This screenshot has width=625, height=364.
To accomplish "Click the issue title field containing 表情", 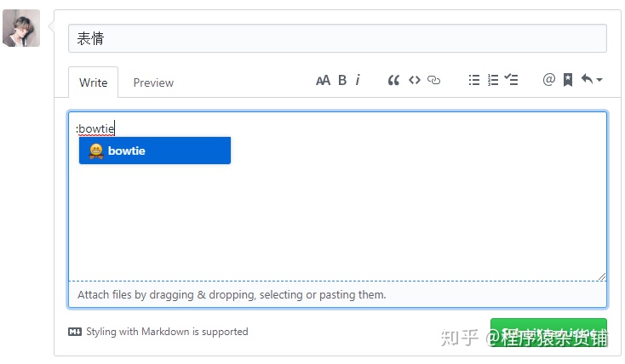I will (x=337, y=38).
